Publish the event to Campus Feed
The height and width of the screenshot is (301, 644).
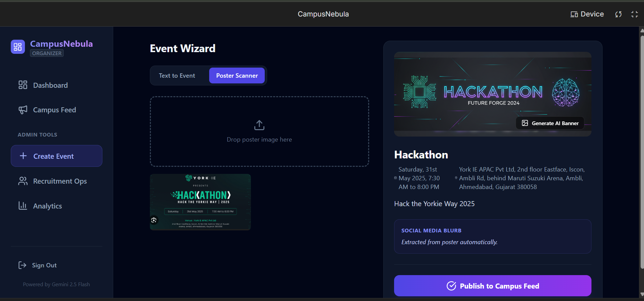pos(492,286)
